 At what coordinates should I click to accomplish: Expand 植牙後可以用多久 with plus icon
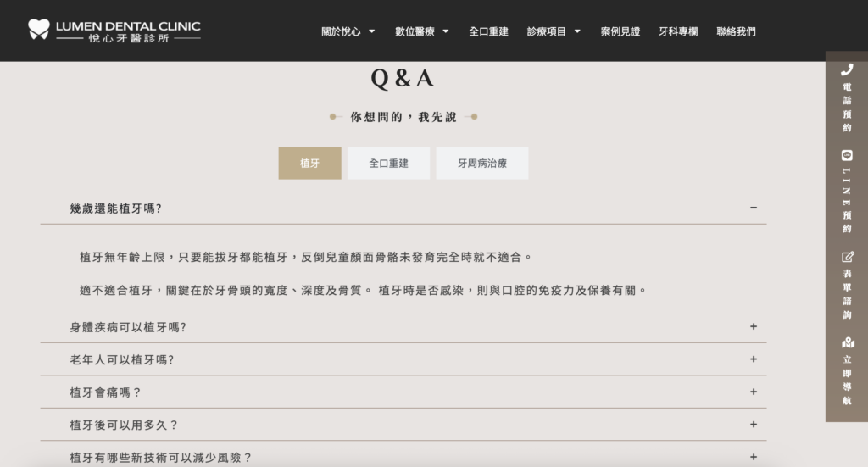point(754,425)
